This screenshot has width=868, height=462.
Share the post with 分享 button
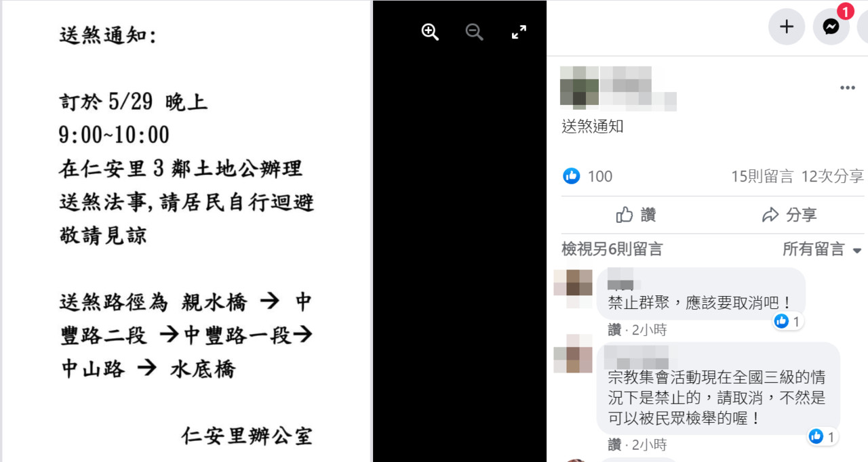click(x=789, y=215)
